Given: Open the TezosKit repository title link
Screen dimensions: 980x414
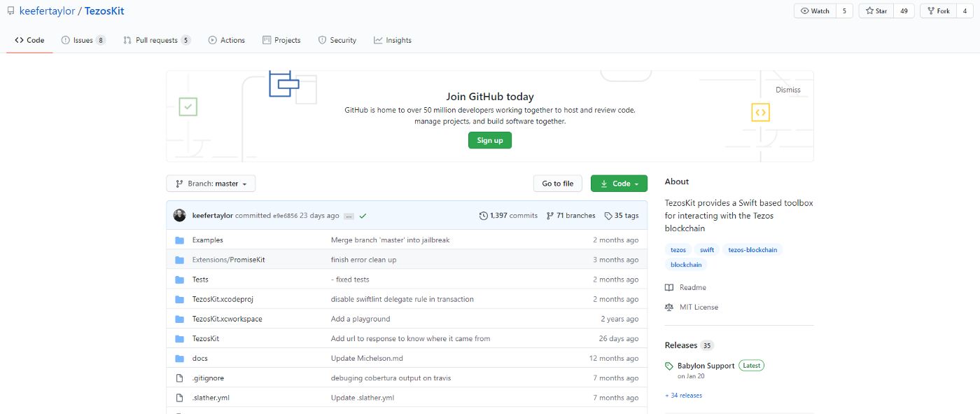Looking at the screenshot, I should coord(104,11).
